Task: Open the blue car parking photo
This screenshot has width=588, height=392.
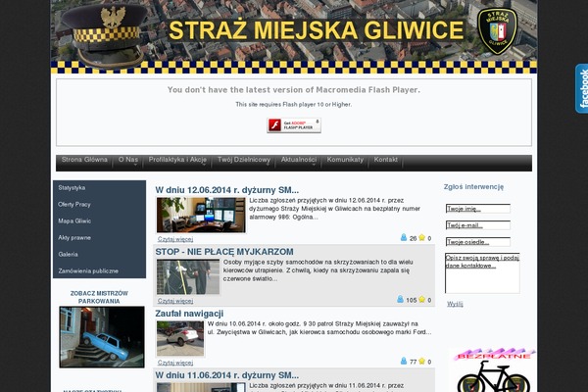Action: click(x=102, y=337)
